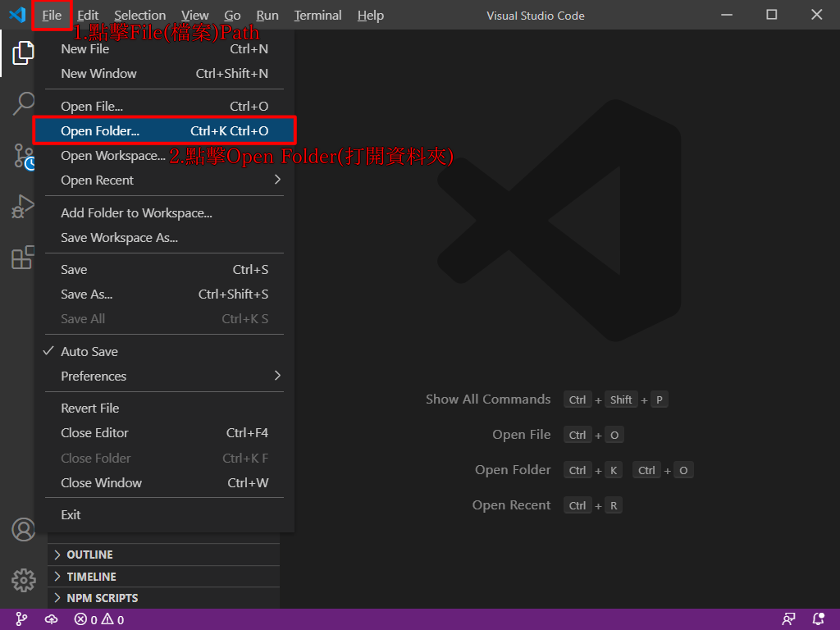Click the R key hint badge

(614, 505)
